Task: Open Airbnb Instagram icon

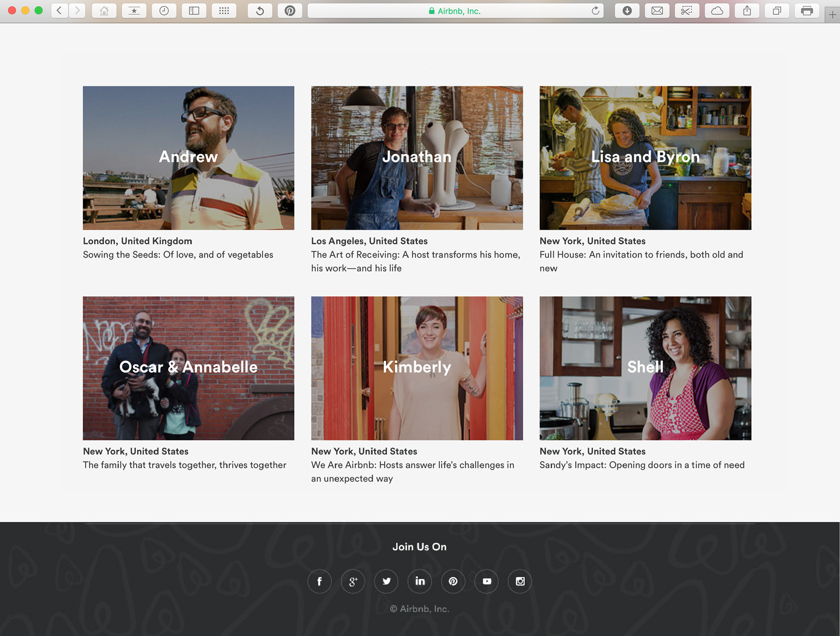Action: click(x=520, y=581)
